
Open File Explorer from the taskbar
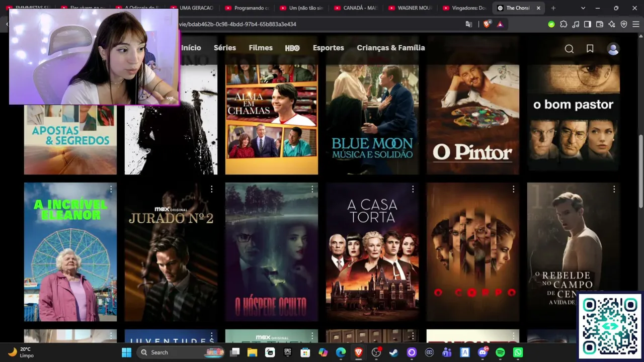point(253,352)
